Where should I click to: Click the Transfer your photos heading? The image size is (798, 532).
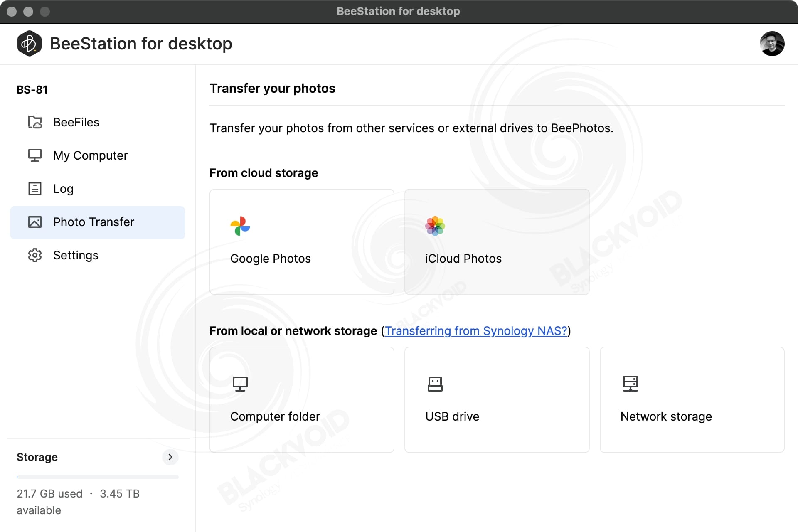click(272, 89)
